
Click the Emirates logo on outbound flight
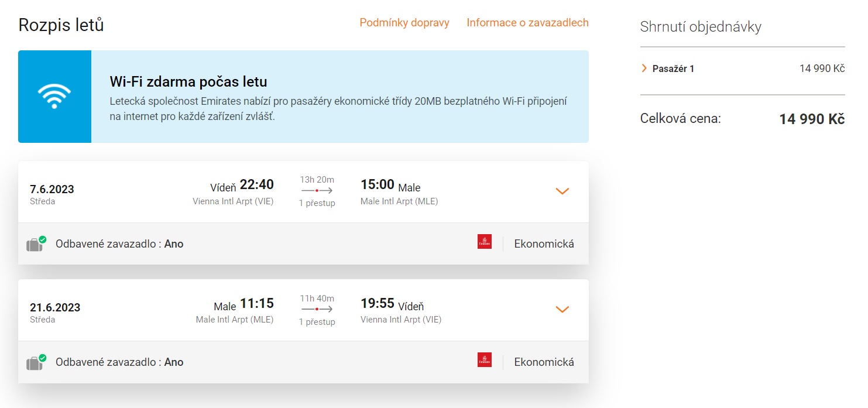click(485, 242)
